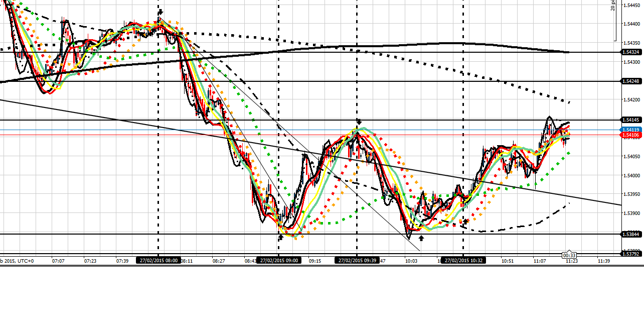The width and height of the screenshot is (644, 332).
Task: Click the red 1.54106 price tag
Action: tap(630, 135)
